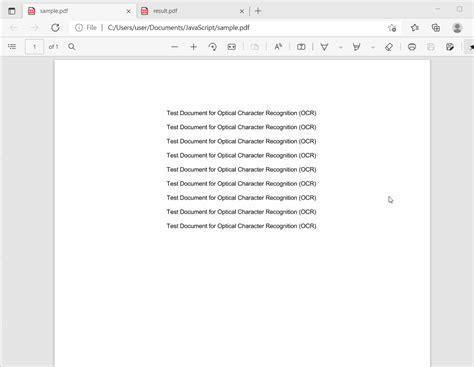This screenshot has height=367, width=474.
Task: Close the result.pdf tab
Action: 242,11
